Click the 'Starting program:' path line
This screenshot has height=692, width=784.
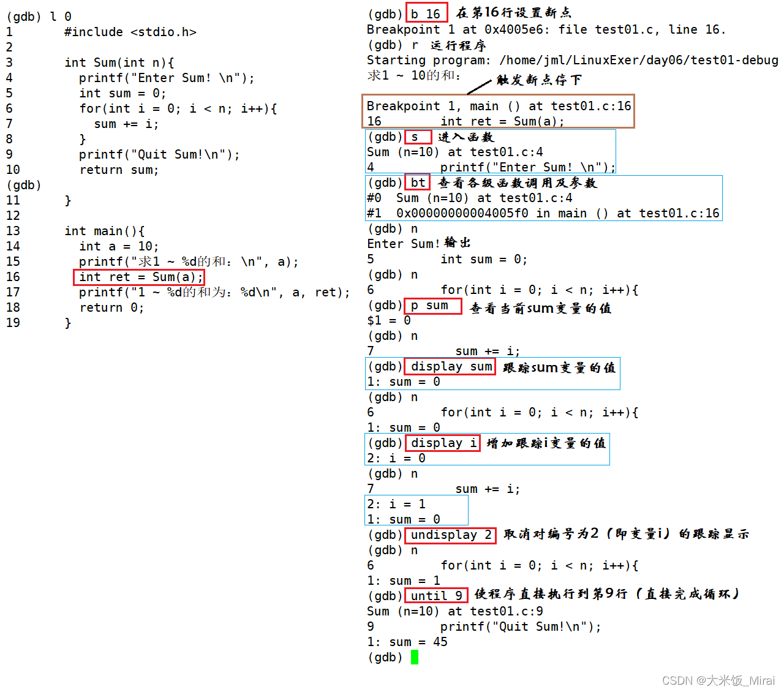573,60
